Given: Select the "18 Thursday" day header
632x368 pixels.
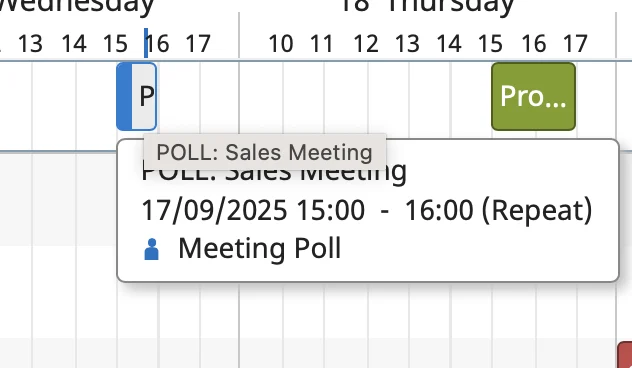Looking at the screenshot, I should (427, 6).
